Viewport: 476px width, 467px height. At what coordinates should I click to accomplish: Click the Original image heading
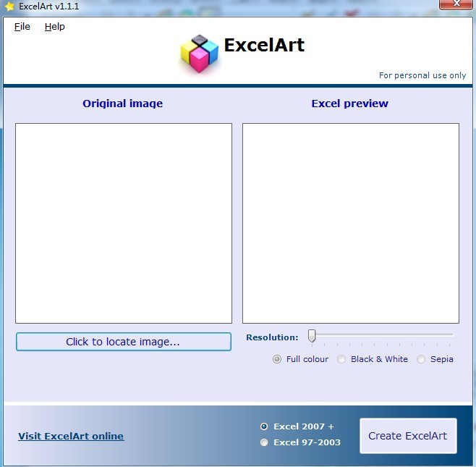click(x=123, y=104)
